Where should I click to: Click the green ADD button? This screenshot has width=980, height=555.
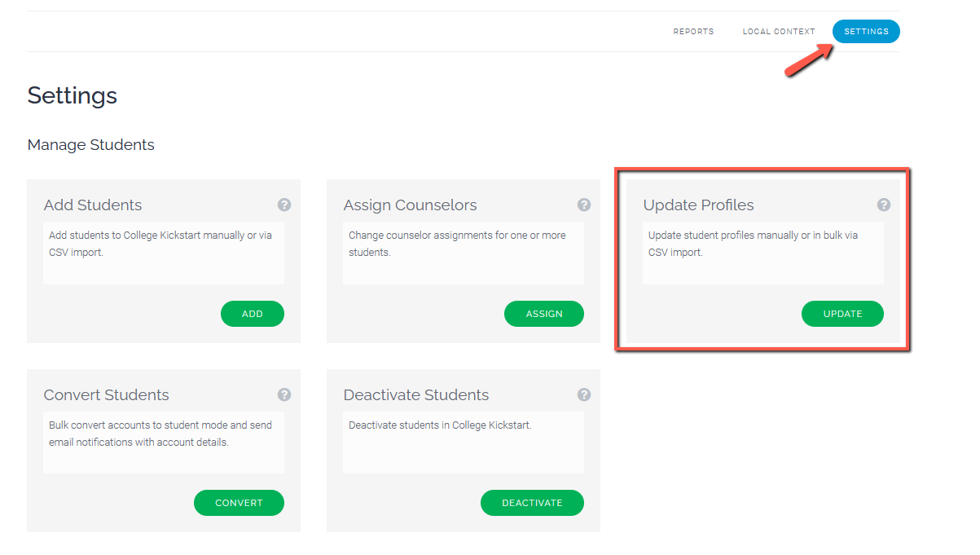[x=253, y=314]
